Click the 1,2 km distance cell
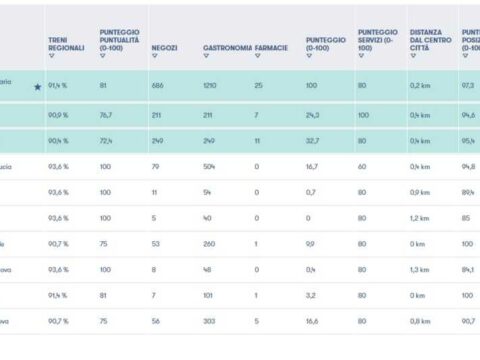This screenshot has width=480, height=360. (x=420, y=218)
